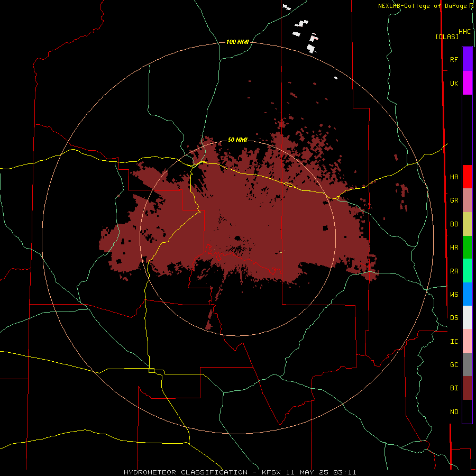The image size is (476, 476).
Task: Click the HA red legend swatch
Action: click(467, 177)
